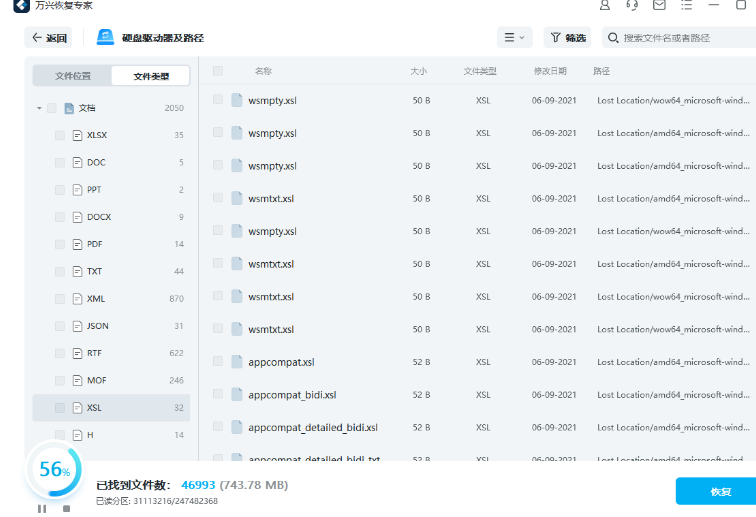Switch to the 文件类型 tab
Viewport: 756px width, 517px height.
150,76
